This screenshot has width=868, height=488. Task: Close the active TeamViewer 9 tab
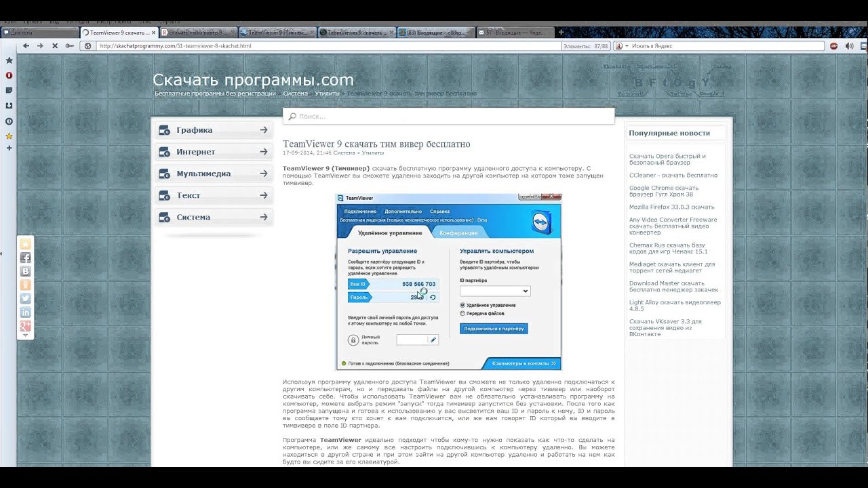(153, 32)
